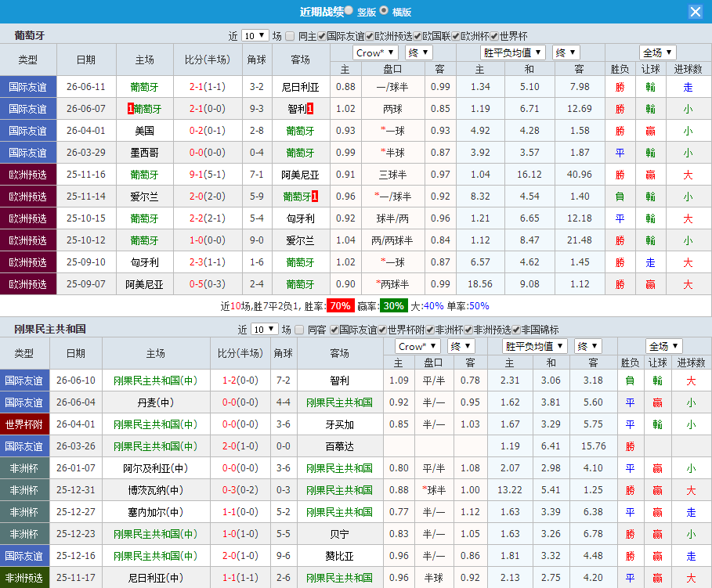Open match count dropdown for 刚果民主共和国

(x=264, y=330)
